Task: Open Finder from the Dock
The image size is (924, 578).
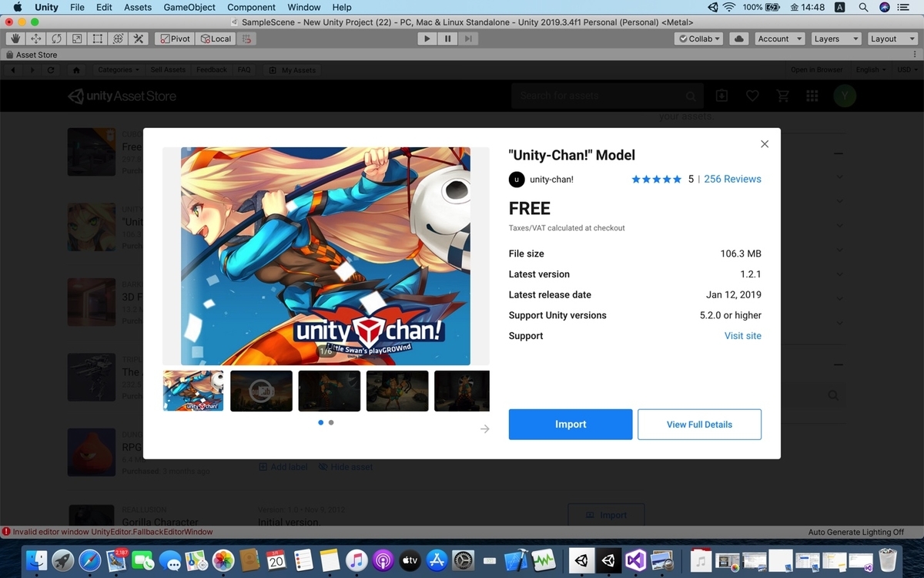Action: coord(36,560)
